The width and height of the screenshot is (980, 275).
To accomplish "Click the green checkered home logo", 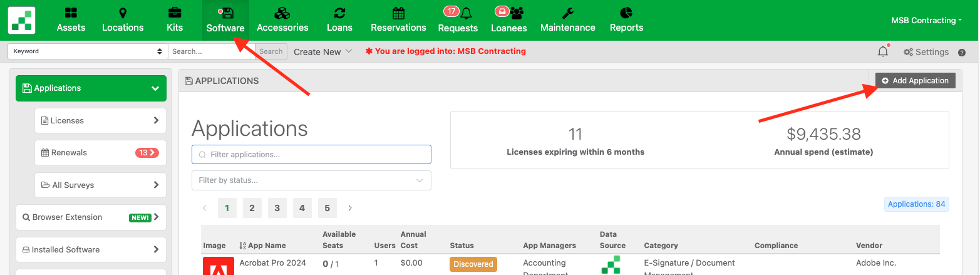I will pos(22,20).
